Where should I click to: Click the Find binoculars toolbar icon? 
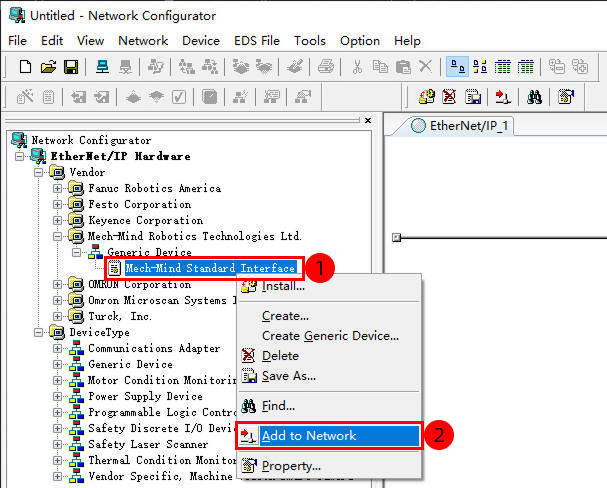pos(534,96)
